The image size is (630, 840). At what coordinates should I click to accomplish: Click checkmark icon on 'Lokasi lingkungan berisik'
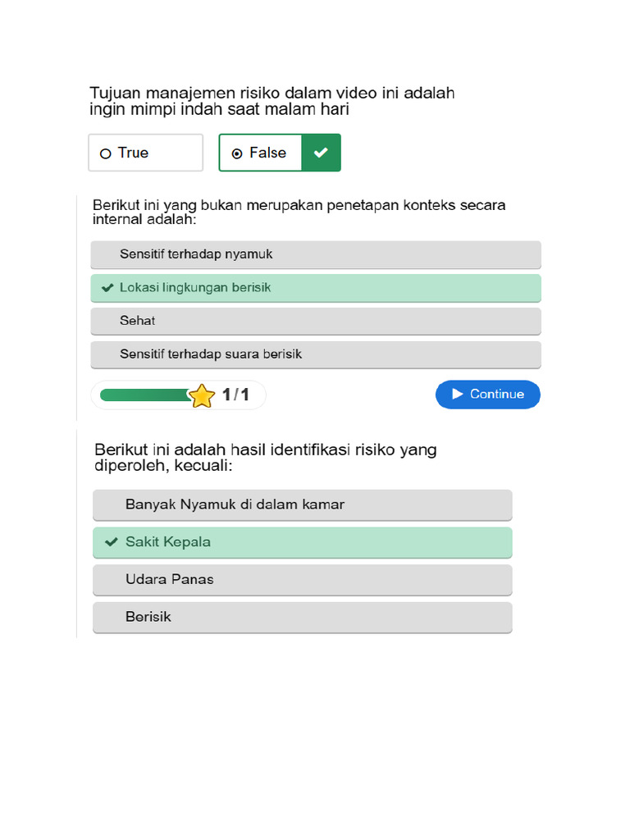pyautogui.click(x=107, y=288)
